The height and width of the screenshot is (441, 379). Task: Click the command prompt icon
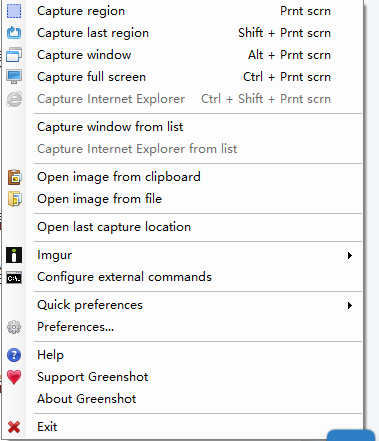[14, 277]
